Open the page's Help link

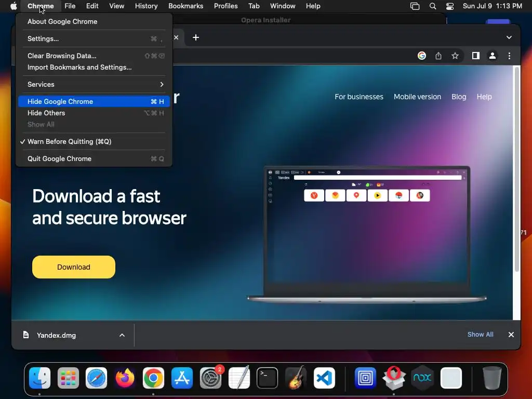pos(484,97)
